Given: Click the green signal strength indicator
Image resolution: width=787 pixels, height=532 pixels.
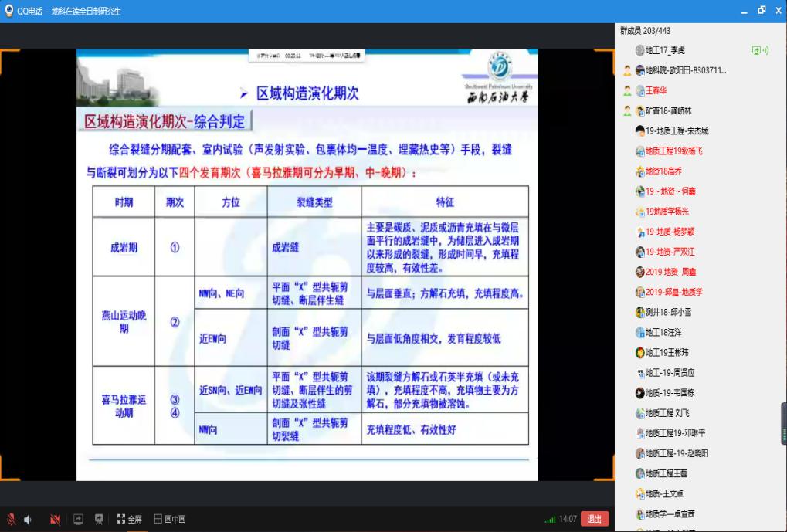Looking at the screenshot, I should pyautogui.click(x=550, y=520).
